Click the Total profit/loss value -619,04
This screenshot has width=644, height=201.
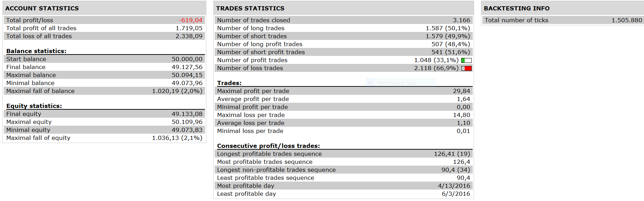click(x=190, y=20)
